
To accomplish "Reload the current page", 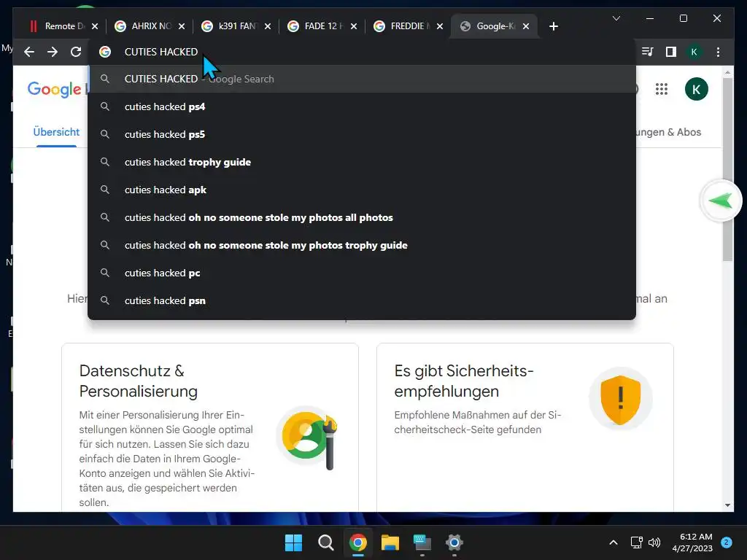I will tap(76, 52).
